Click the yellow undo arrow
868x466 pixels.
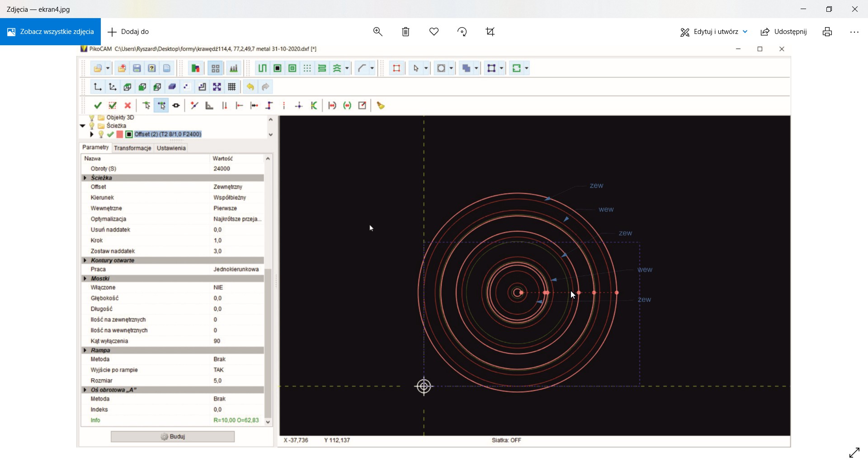click(x=251, y=87)
